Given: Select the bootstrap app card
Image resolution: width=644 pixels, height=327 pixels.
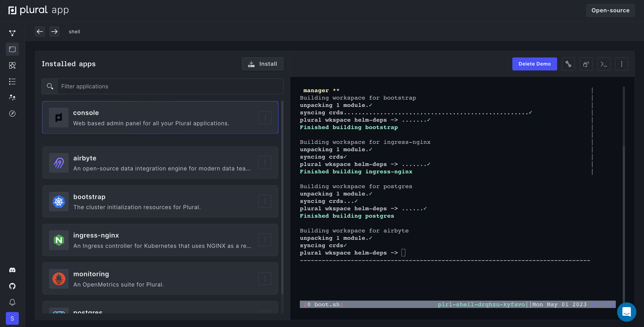Looking at the screenshot, I should point(160,201).
